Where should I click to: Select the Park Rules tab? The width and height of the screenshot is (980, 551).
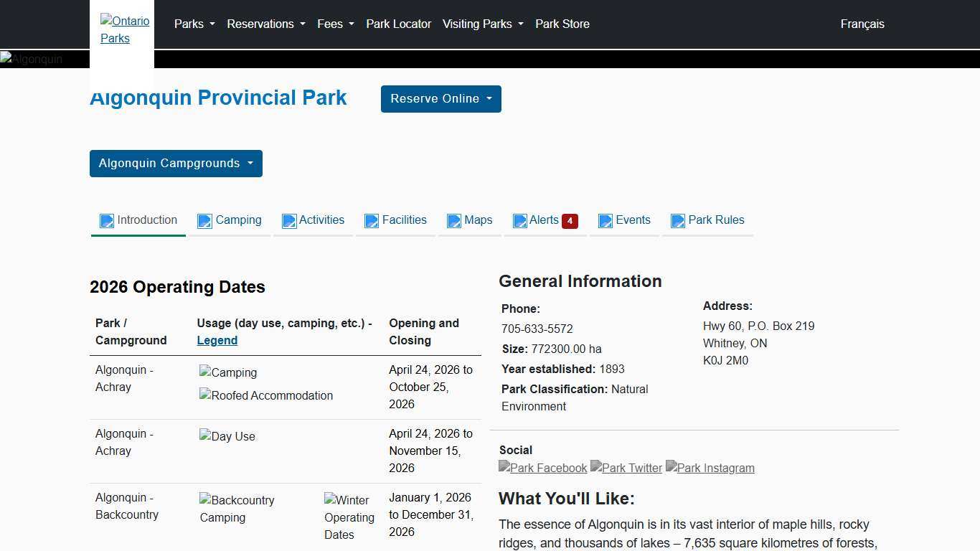tap(707, 220)
